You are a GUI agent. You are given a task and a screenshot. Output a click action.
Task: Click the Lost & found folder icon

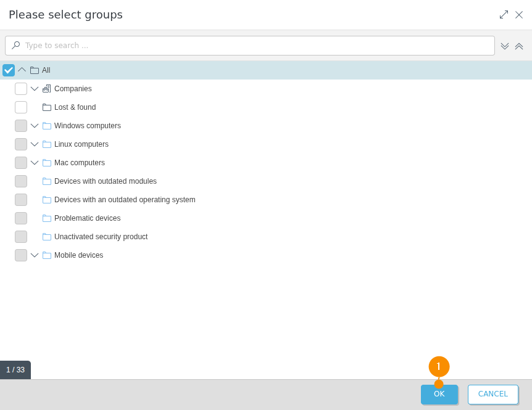[x=47, y=107]
